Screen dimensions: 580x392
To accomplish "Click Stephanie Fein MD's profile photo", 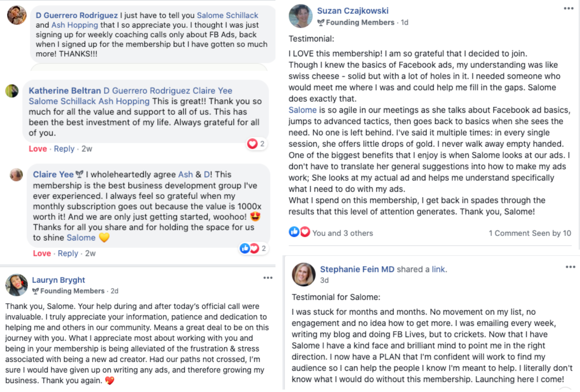I will tap(304, 275).
